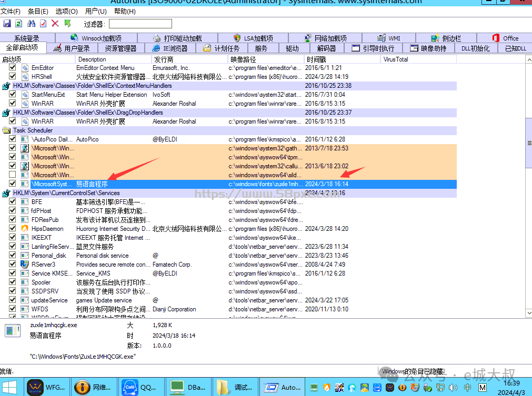Image resolution: width=532 pixels, height=396 pixels.
Task: Click the Refresh toolbar icon
Action: pos(18,23)
